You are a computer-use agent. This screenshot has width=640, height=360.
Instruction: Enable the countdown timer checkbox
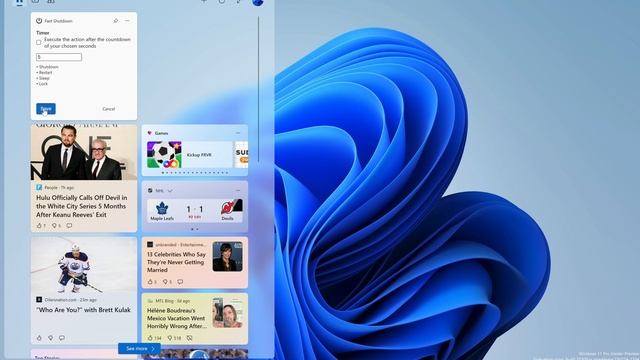(x=39, y=42)
